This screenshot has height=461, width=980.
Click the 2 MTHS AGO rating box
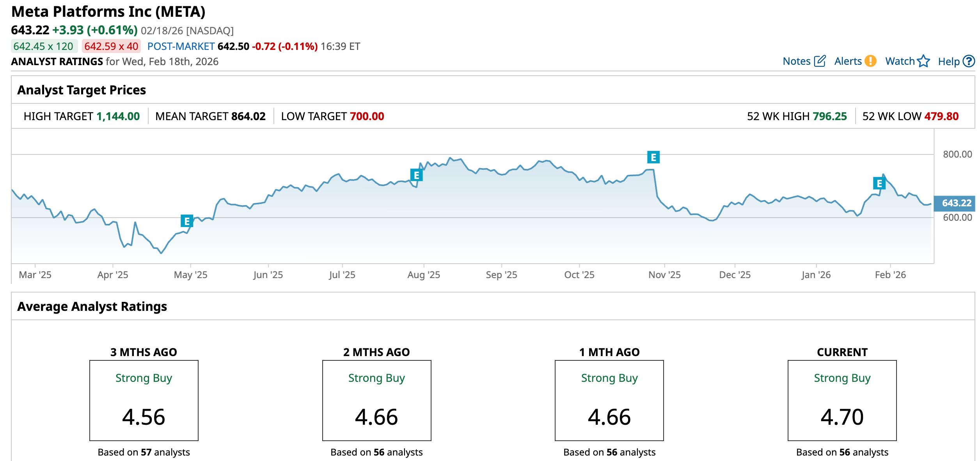point(376,401)
